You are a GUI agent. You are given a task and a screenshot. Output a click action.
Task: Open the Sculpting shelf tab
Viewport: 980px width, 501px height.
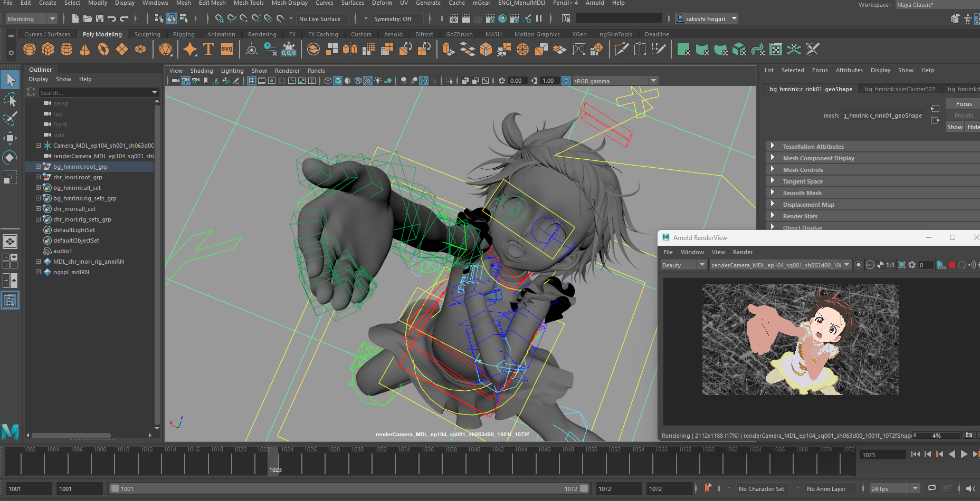tap(147, 34)
